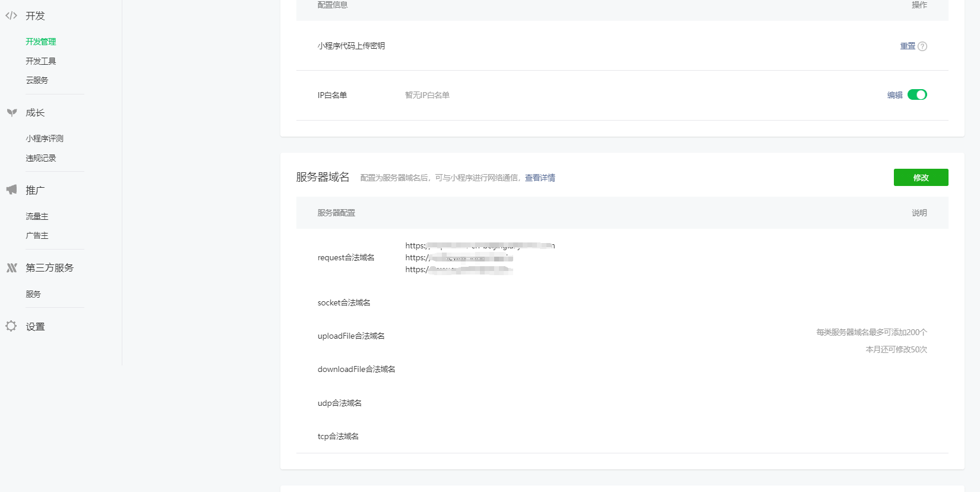The image size is (980, 492).
Task: Open 开发管理 in the sidebar
Action: point(40,42)
